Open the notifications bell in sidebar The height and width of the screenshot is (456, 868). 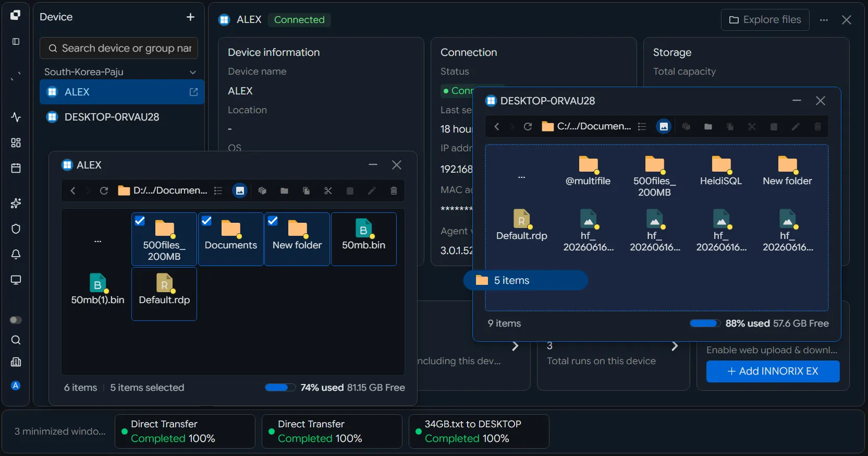16,254
